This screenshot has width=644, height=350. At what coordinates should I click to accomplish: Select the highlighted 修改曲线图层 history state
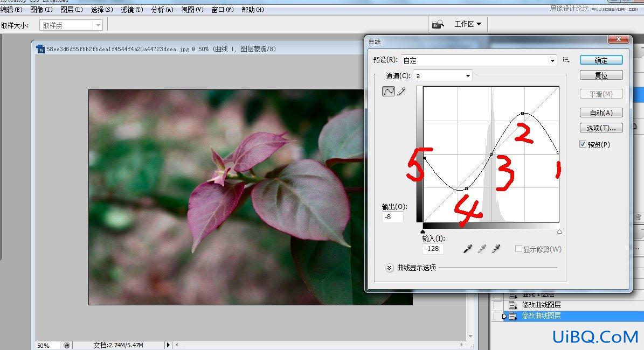[x=567, y=316]
